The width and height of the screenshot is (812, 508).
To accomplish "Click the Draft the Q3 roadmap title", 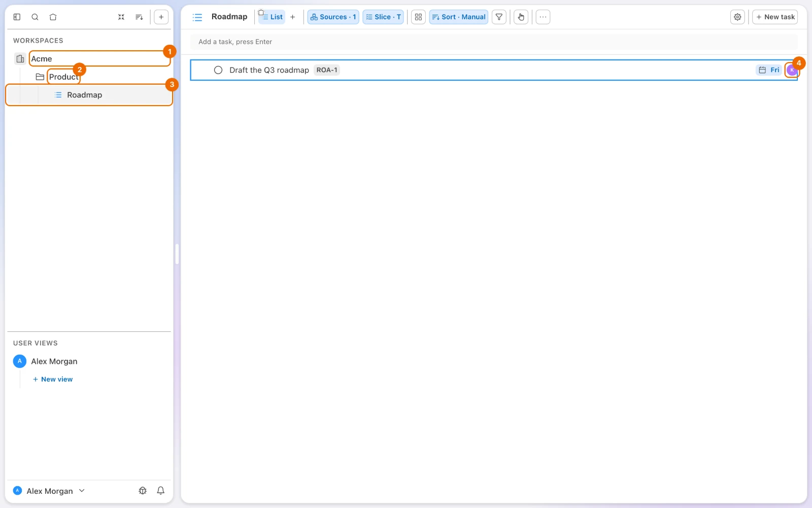I will [269, 70].
